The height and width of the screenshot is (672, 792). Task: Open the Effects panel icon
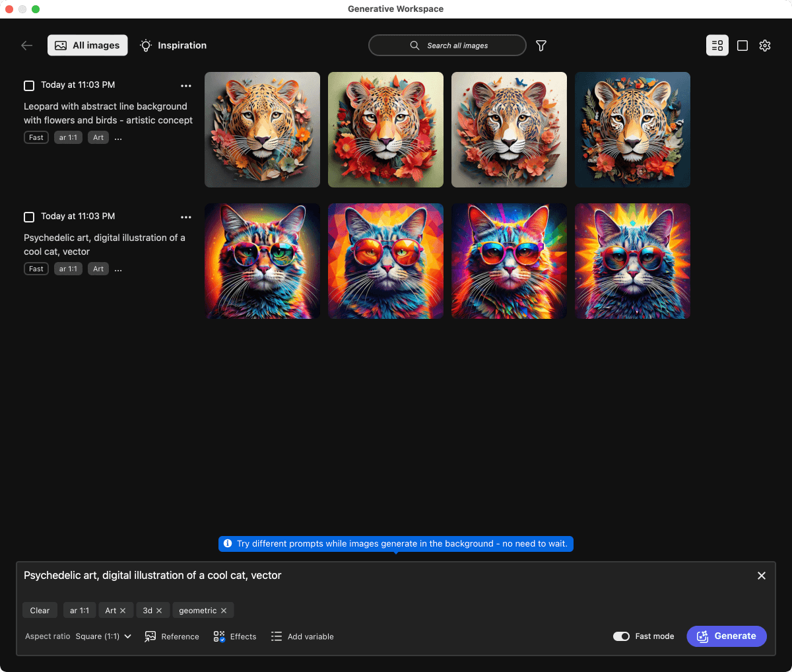click(219, 636)
